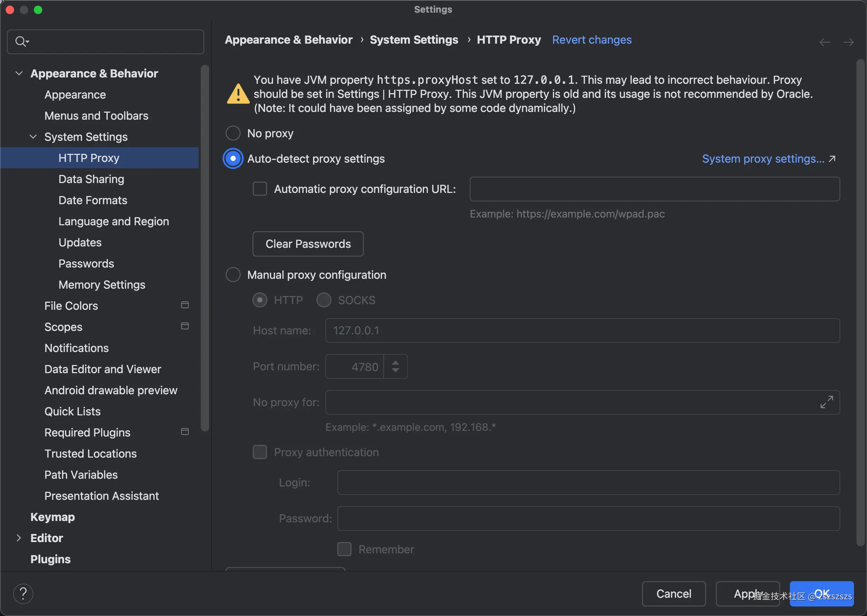Viewport: 867px width, 616px height.
Task: Collapse the Appearance & Behavior section
Action: pos(19,73)
